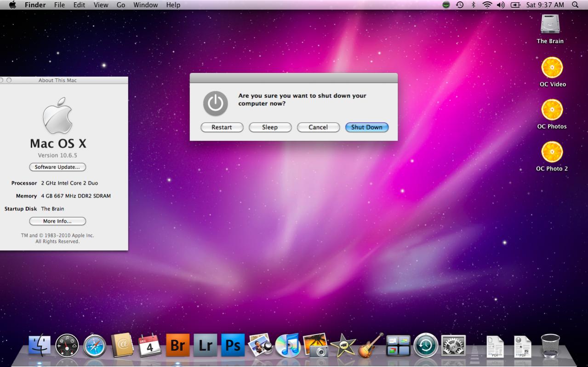Launch Adobe Bridge (Br) from Dock

click(x=177, y=345)
